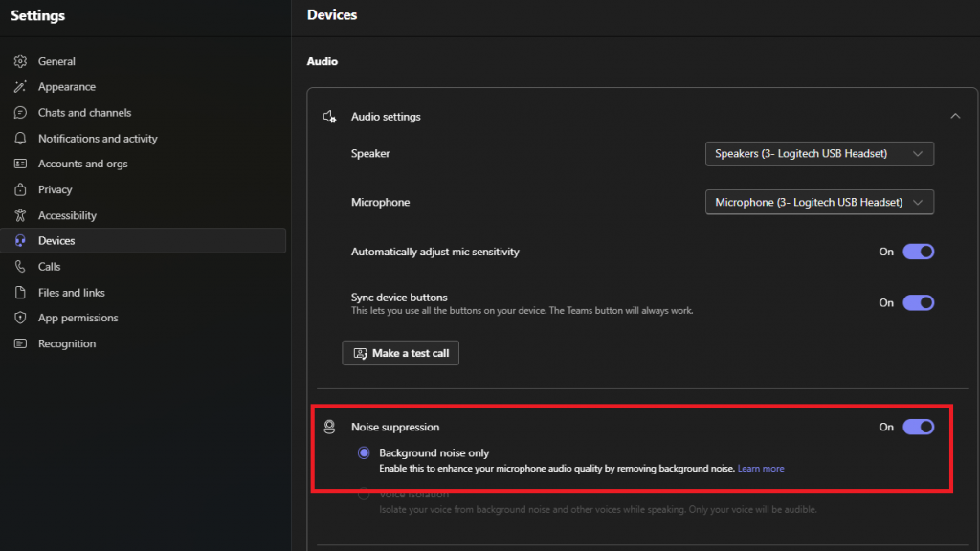Click the Accessibility figure icon

pyautogui.click(x=20, y=215)
